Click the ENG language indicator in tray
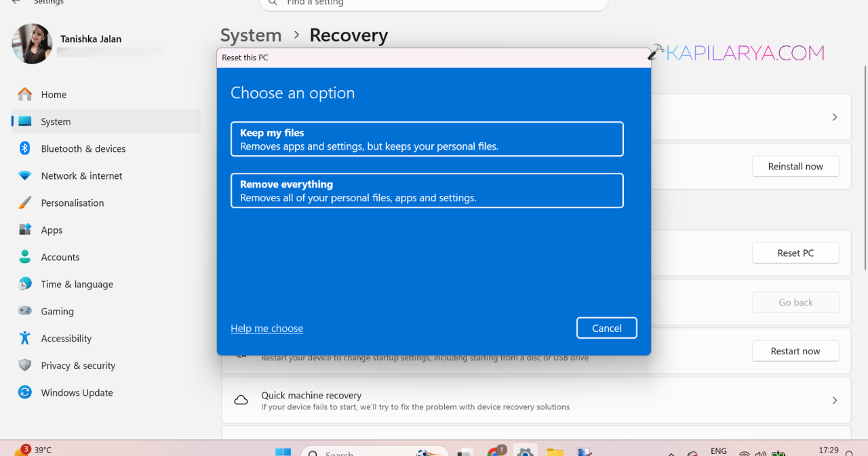This screenshot has height=456, width=868. 719,451
